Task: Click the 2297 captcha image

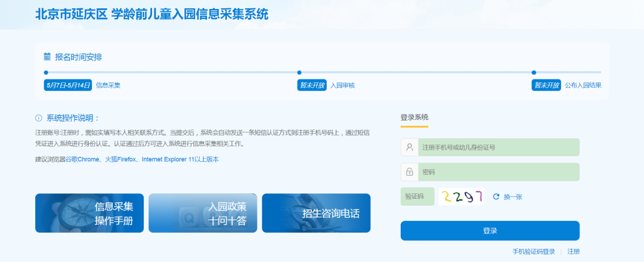Action: 461,196
